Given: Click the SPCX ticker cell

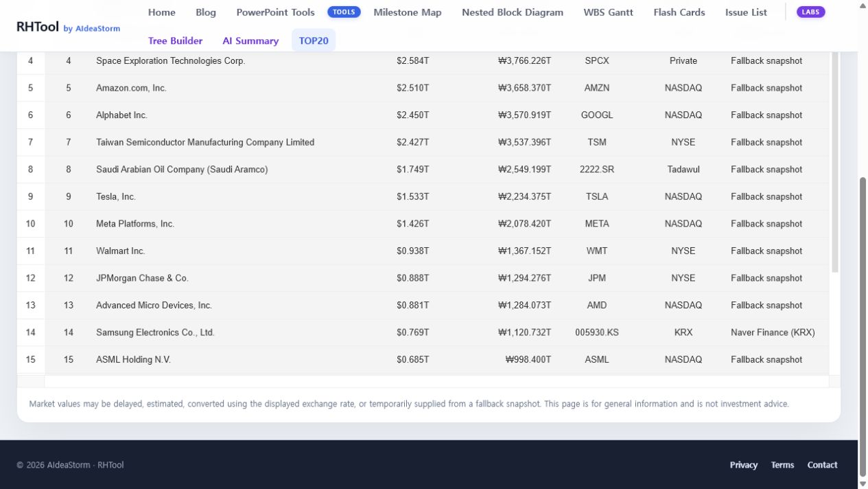Looking at the screenshot, I should tap(597, 60).
